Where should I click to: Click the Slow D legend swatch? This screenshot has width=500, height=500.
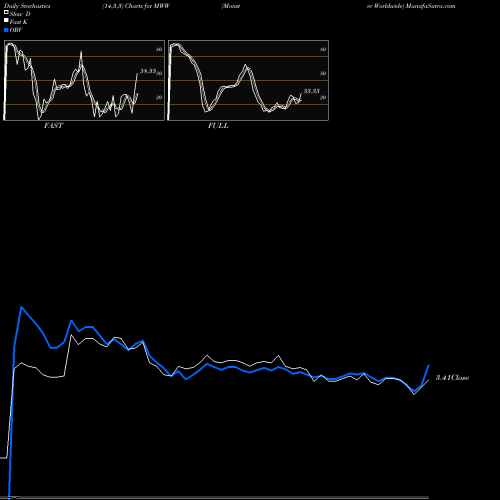tap(6, 13)
